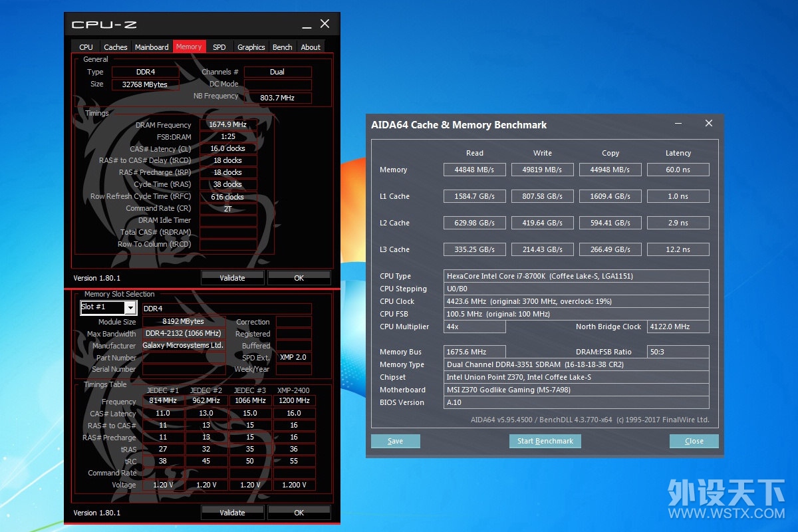Click the Chipset Intel Union Point Z370 field
This screenshot has width=798, height=532.
(x=577, y=377)
